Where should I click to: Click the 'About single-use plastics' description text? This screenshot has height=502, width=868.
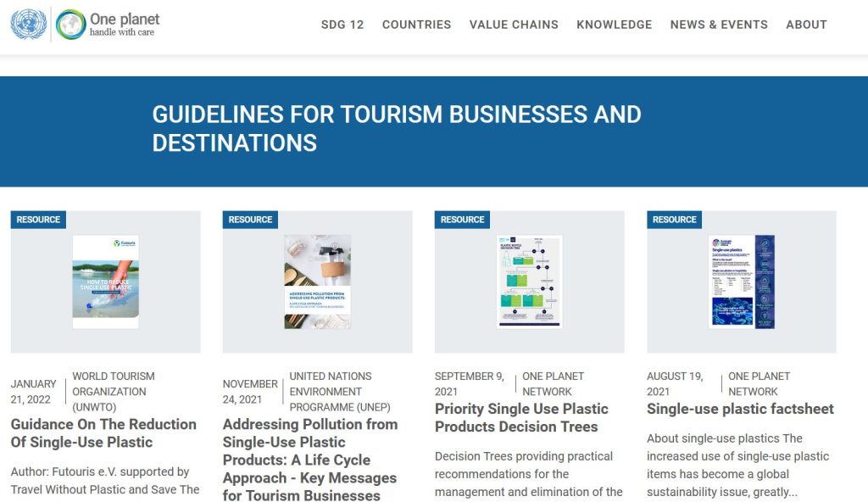click(738, 465)
